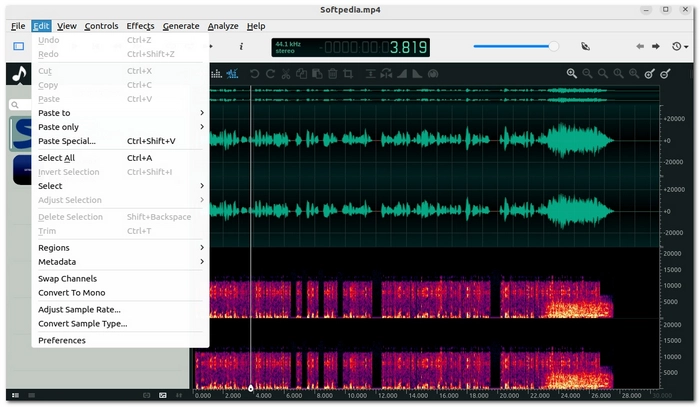Image resolution: width=700 pixels, height=407 pixels.
Task: Choose Convert To Mono
Action: [120, 293]
